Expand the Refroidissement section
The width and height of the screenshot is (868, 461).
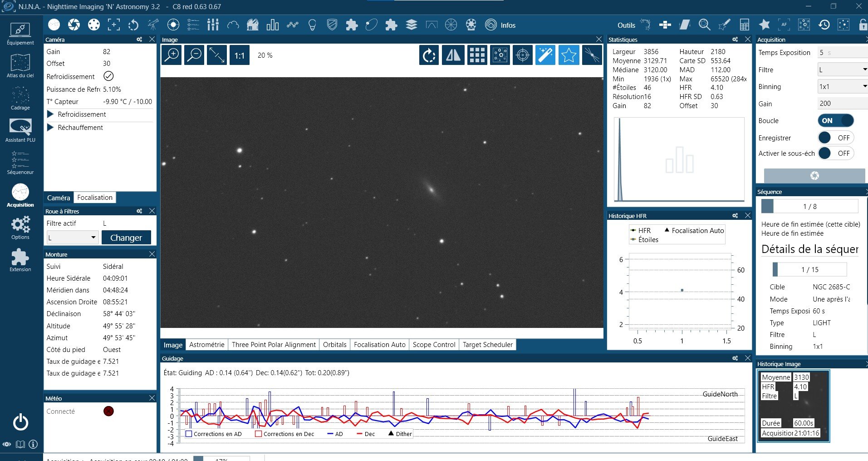[51, 114]
